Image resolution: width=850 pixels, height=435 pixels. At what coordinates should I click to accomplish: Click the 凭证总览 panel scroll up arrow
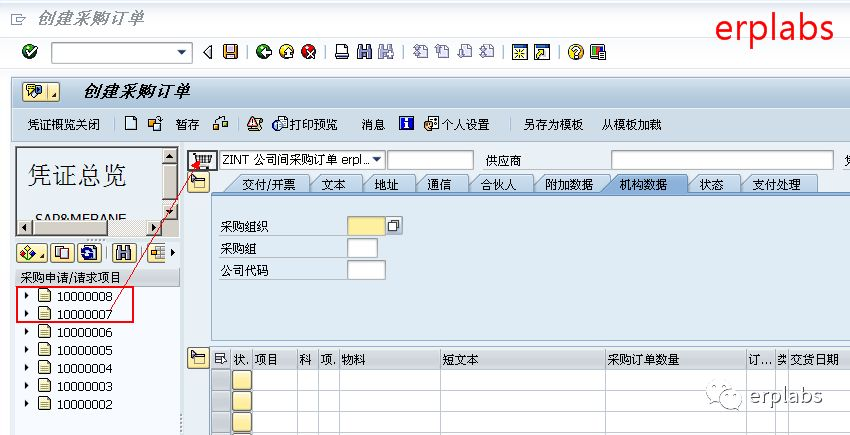click(x=170, y=156)
